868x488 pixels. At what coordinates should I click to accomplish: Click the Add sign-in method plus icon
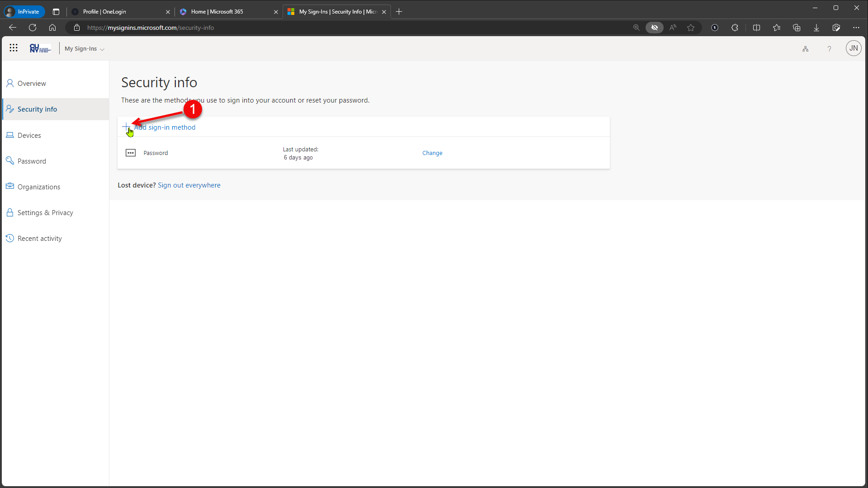pos(126,127)
